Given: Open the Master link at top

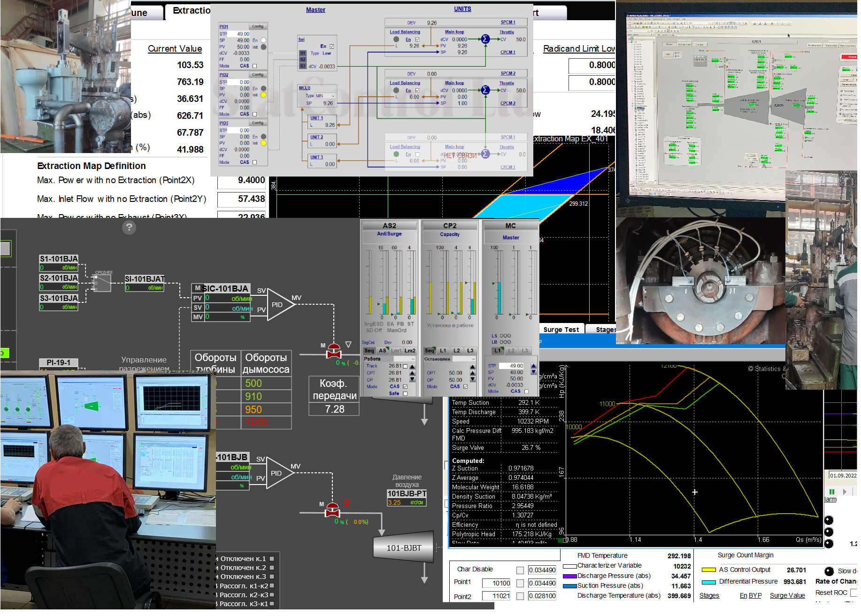Looking at the screenshot, I should (315, 10).
